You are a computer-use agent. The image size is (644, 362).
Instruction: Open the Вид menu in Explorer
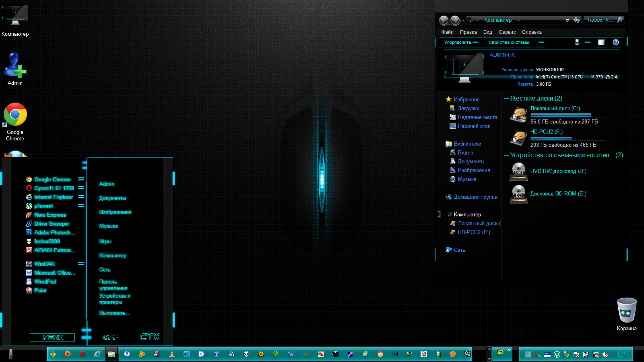tap(487, 32)
